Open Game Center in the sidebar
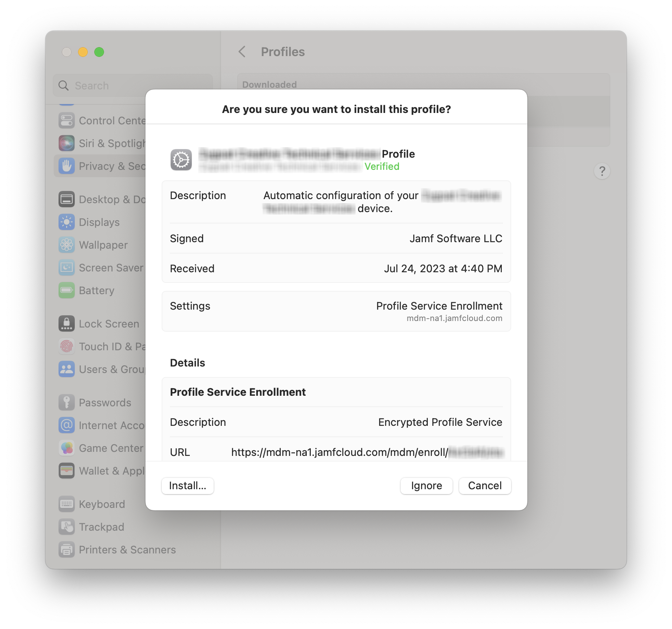The width and height of the screenshot is (672, 629). click(x=111, y=448)
